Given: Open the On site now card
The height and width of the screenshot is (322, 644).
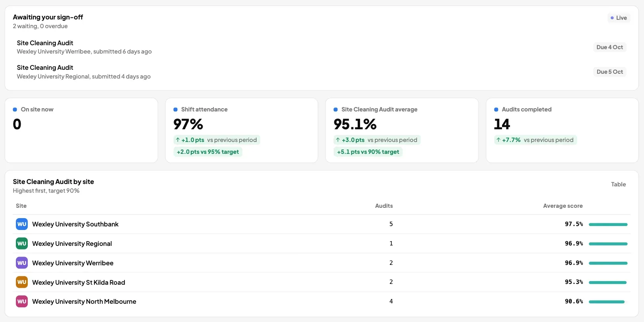Looking at the screenshot, I should 81,130.
